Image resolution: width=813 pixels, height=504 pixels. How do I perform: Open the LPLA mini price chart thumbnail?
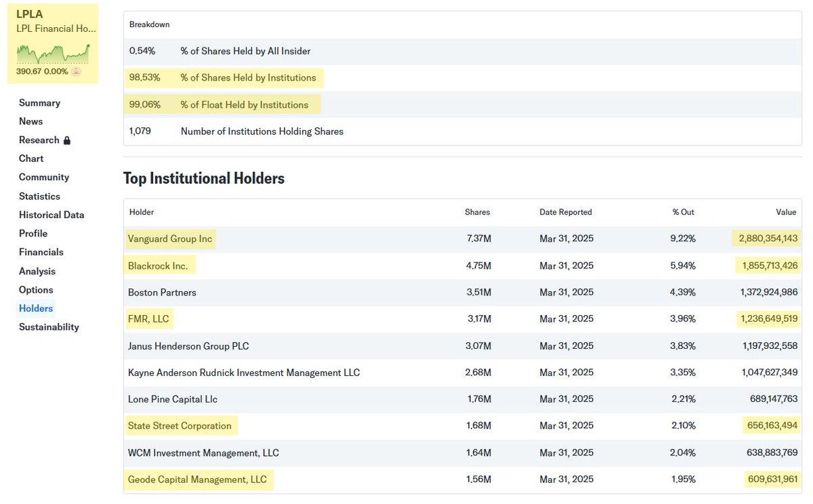[53, 53]
